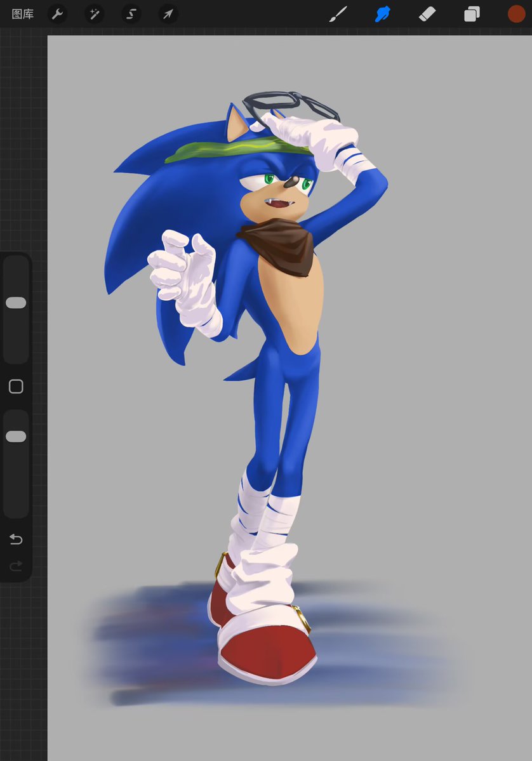Click the brush size slider handle

(x=16, y=303)
